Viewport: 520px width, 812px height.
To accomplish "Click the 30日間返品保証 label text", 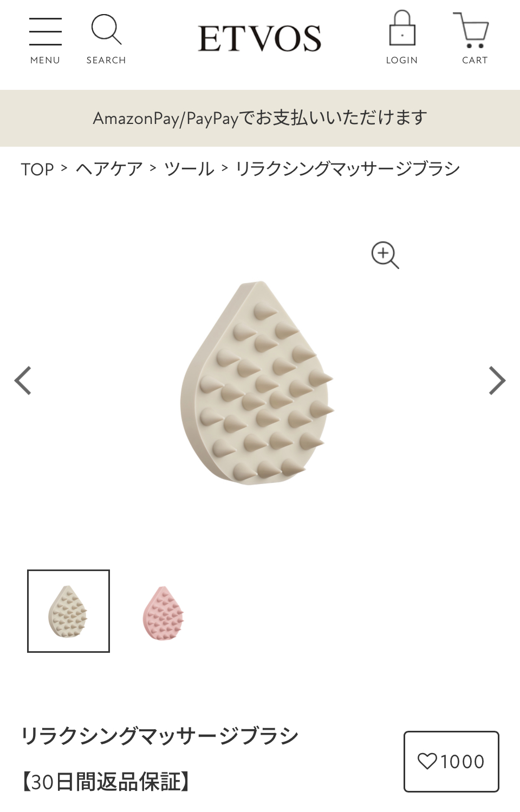I will 106,782.
